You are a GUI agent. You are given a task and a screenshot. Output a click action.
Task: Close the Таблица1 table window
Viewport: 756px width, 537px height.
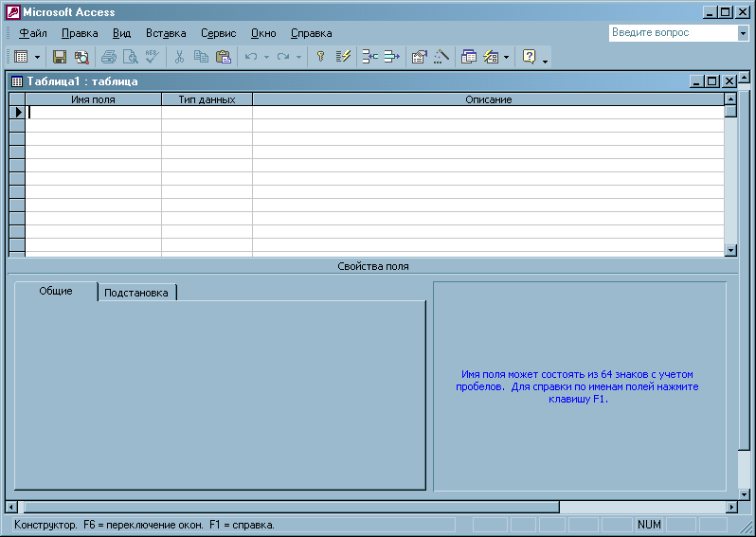pos(729,81)
